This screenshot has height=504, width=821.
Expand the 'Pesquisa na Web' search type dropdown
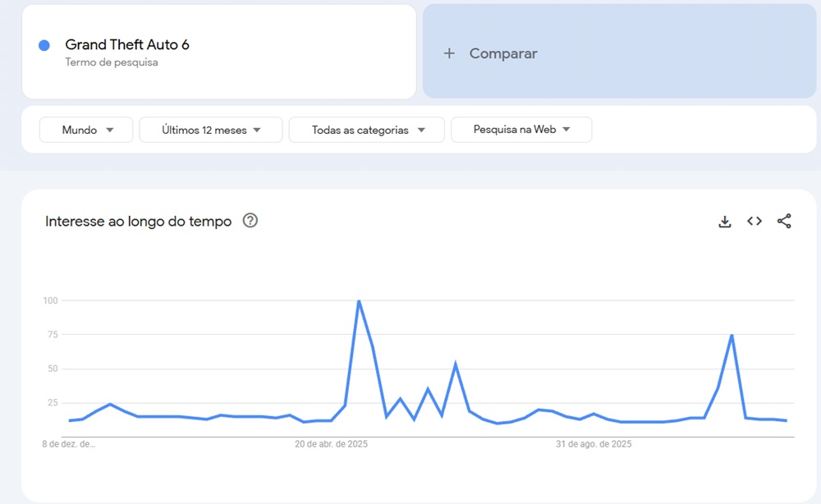point(521,130)
